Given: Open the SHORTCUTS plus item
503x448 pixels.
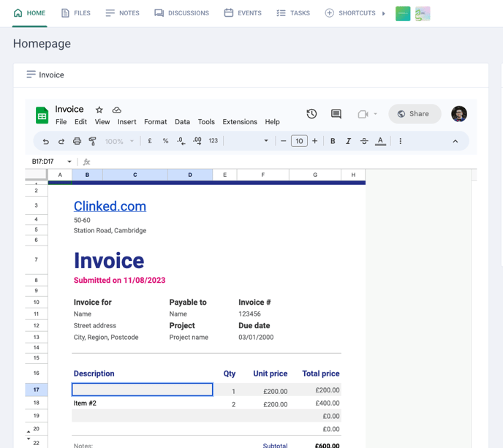Looking at the screenshot, I should pos(350,13).
